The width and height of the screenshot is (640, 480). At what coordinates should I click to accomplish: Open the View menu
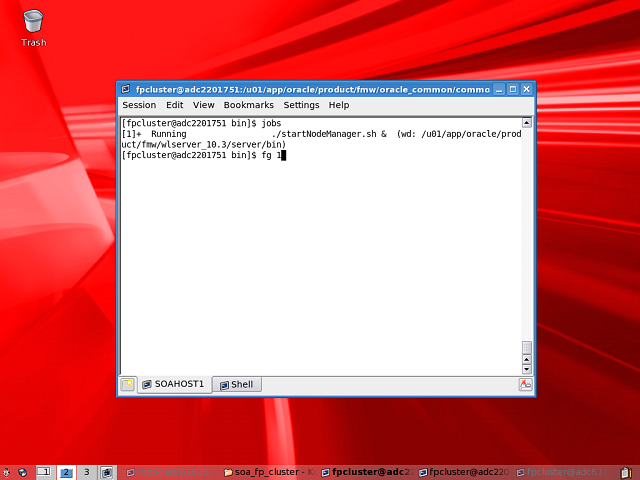[204, 105]
